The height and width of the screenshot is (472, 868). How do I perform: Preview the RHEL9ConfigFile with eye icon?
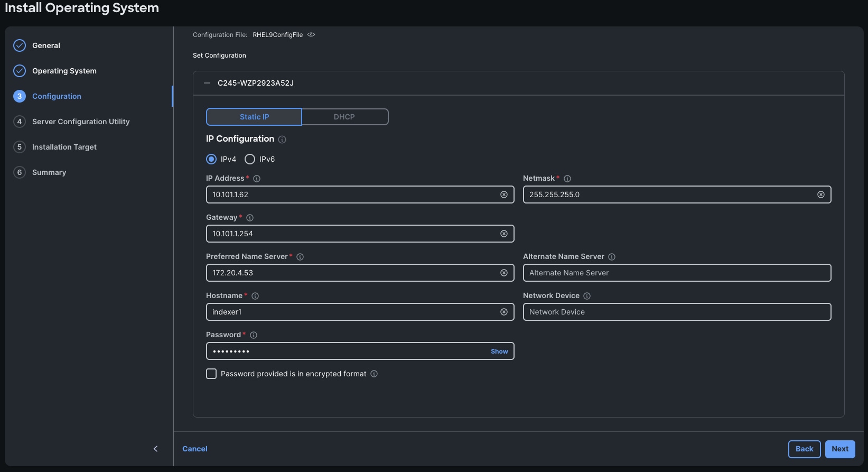point(311,35)
